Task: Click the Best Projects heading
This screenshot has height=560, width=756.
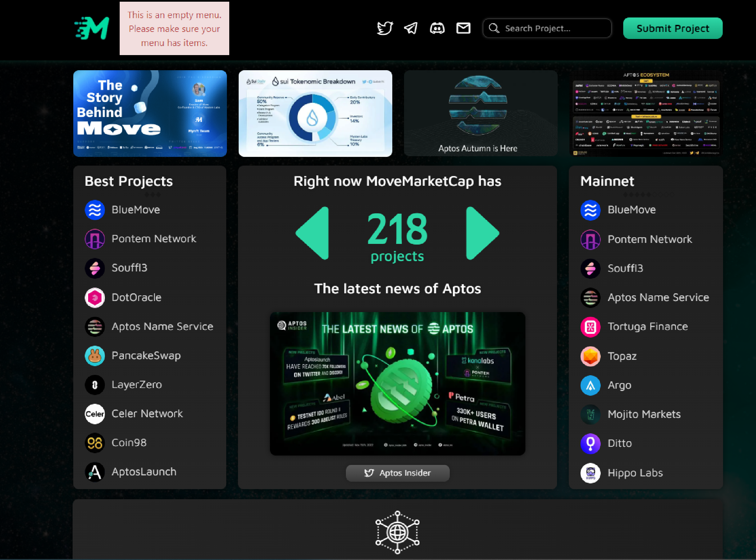Action: pyautogui.click(x=128, y=181)
